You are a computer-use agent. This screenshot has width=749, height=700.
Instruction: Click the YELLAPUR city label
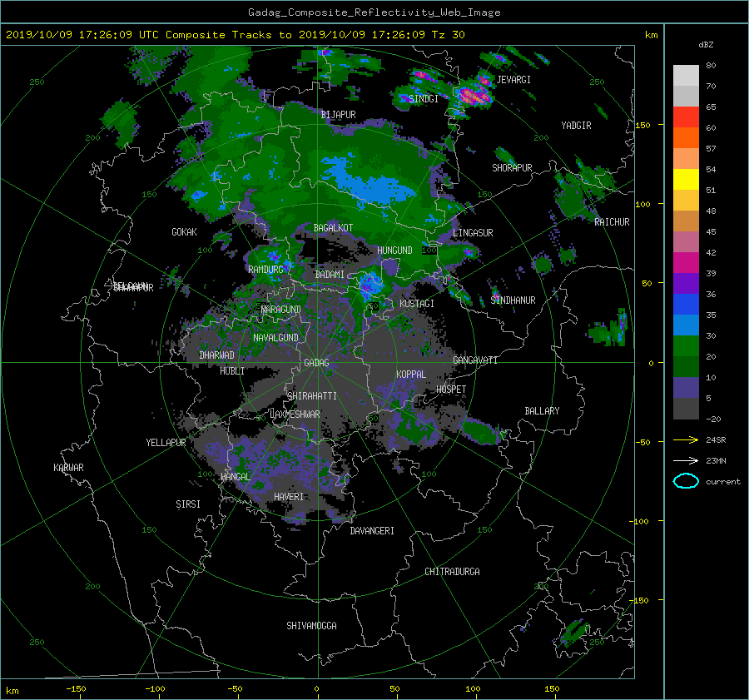pyautogui.click(x=166, y=443)
